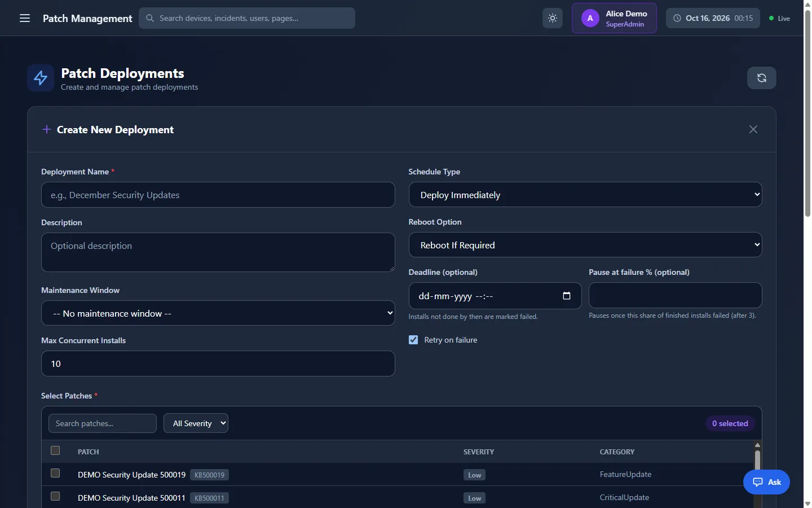
Task: Click the Live status indicator
Action: tap(779, 18)
